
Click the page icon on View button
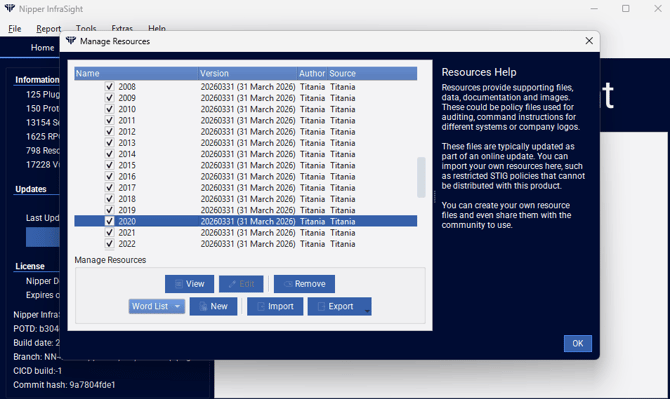click(x=179, y=284)
